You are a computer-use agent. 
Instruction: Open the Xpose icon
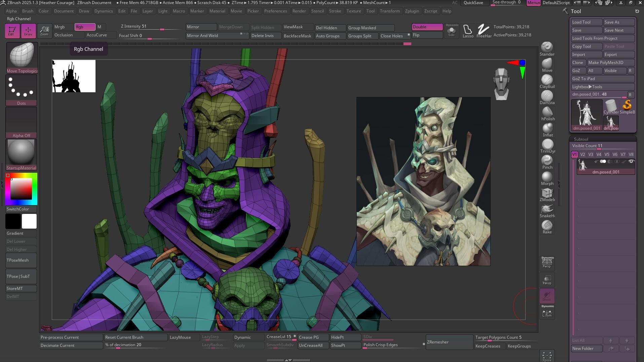[x=547, y=356]
